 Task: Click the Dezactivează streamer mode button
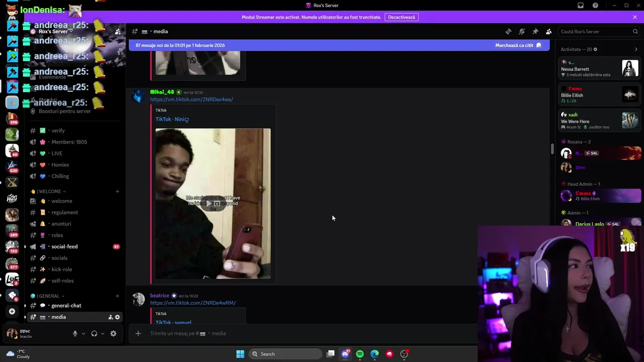coord(401,17)
